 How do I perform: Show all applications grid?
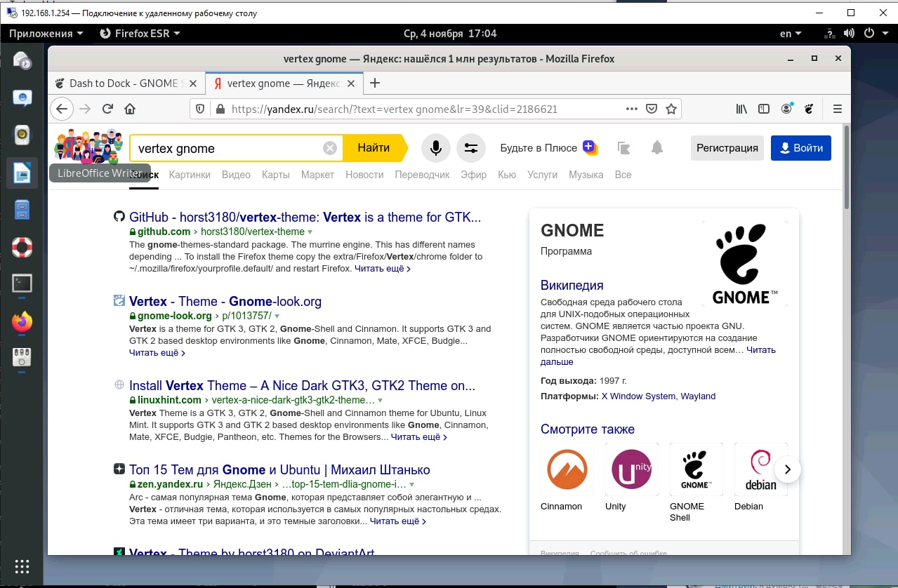pos(22,566)
